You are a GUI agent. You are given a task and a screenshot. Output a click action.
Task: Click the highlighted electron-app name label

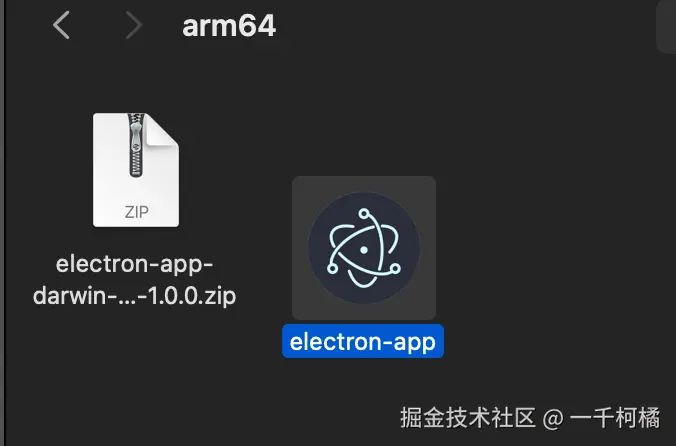pos(363,341)
